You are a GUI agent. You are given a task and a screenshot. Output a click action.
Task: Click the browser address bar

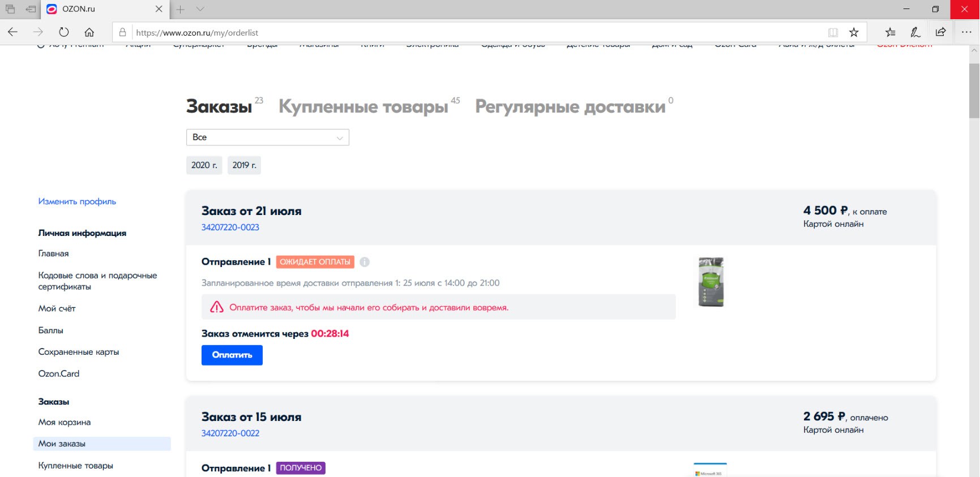click(476, 32)
